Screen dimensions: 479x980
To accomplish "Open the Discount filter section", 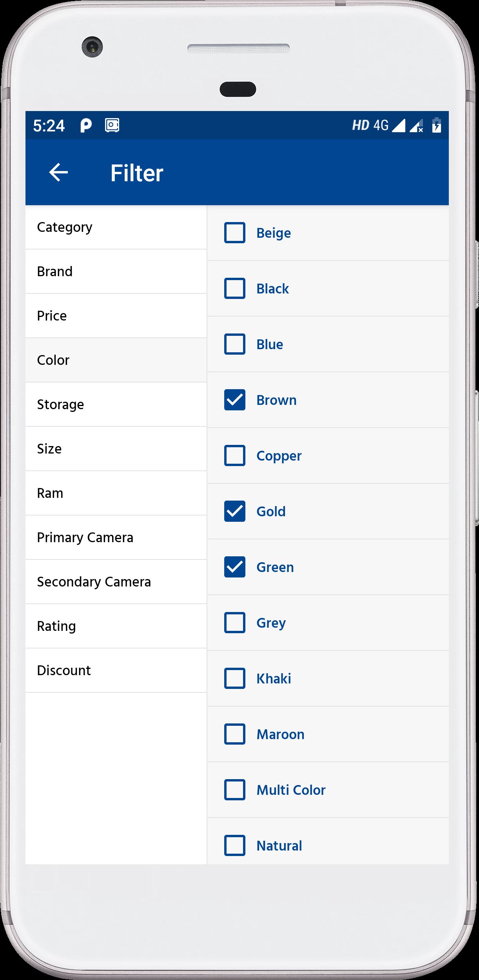I will point(64,670).
